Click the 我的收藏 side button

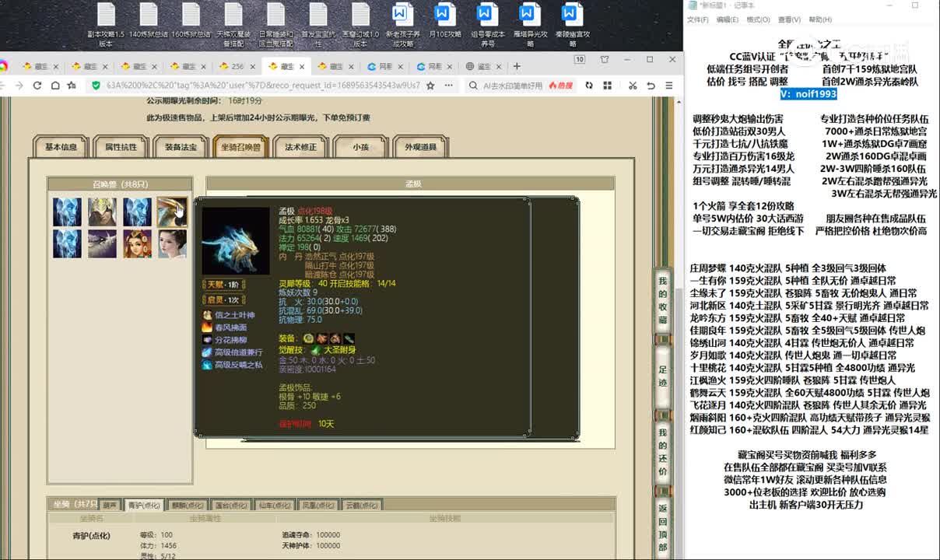(x=662, y=300)
